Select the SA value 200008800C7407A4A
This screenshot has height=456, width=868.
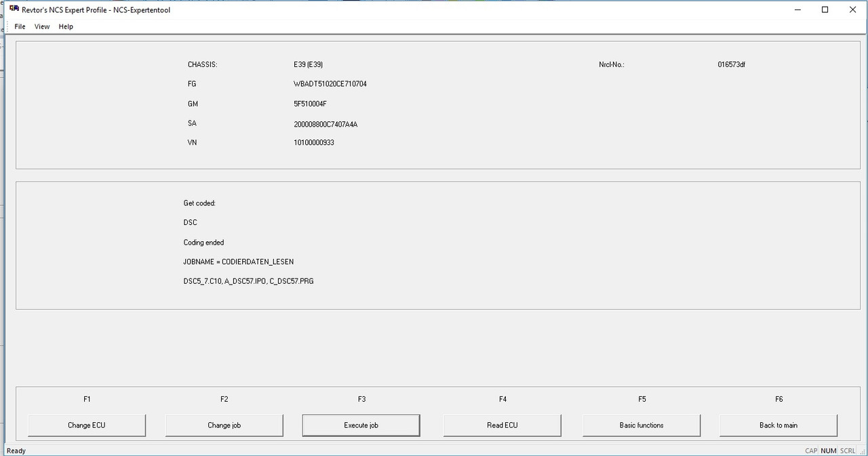(x=325, y=124)
